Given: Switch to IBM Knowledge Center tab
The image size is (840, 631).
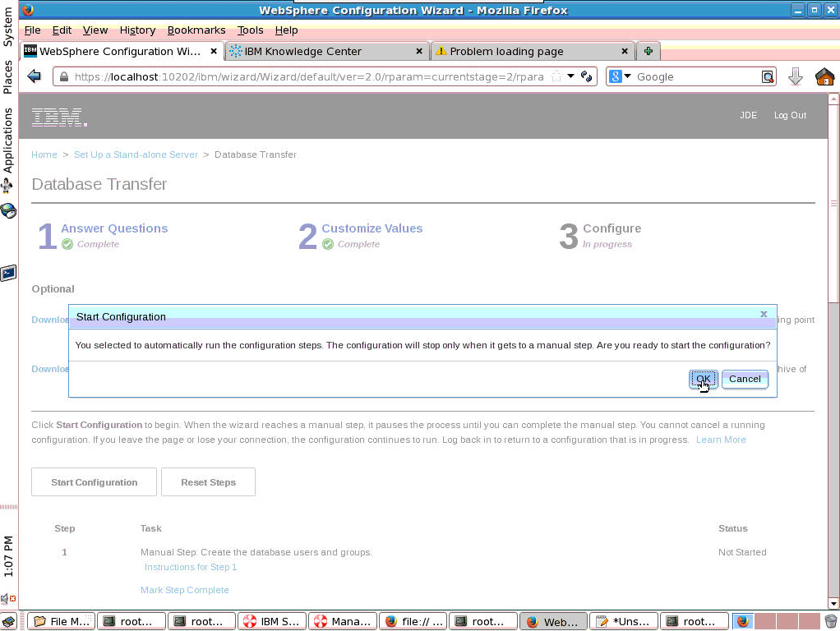Looking at the screenshot, I should [326, 52].
